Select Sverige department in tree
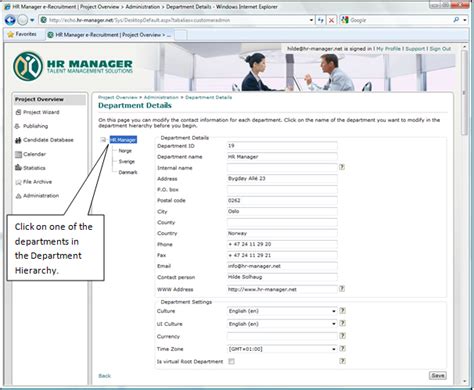This screenshot has height=390, width=474. [127, 161]
